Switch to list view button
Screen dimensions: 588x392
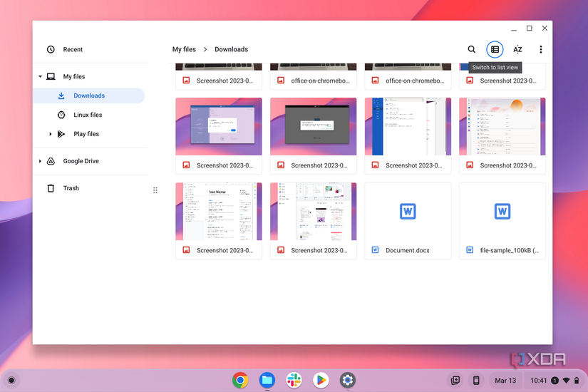[495, 49]
